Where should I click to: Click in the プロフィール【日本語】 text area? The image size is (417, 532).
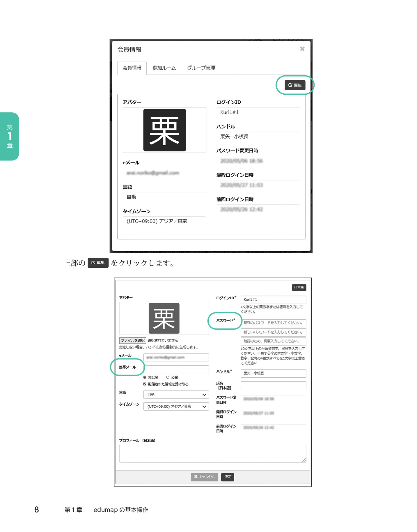(212, 453)
